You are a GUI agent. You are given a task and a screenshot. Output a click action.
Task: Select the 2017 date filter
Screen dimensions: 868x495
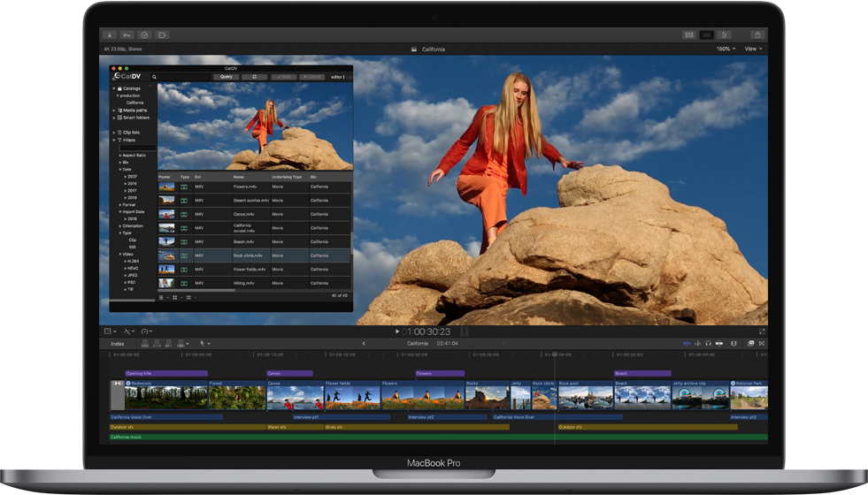coord(132,190)
